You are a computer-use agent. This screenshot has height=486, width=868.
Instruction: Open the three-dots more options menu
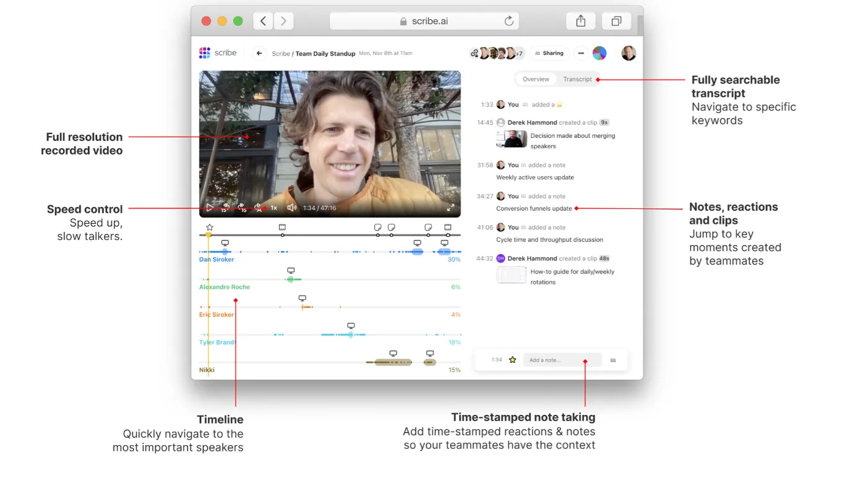581,53
